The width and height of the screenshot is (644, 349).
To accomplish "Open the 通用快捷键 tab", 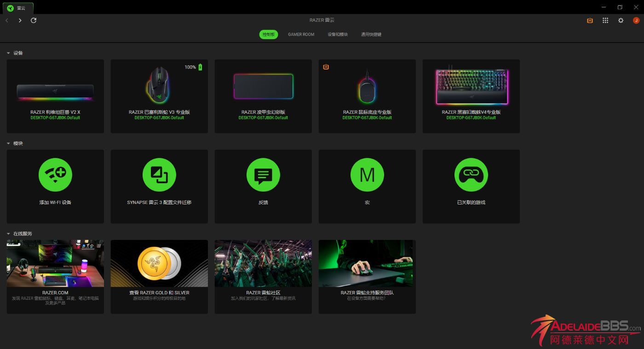I will 371,35.
